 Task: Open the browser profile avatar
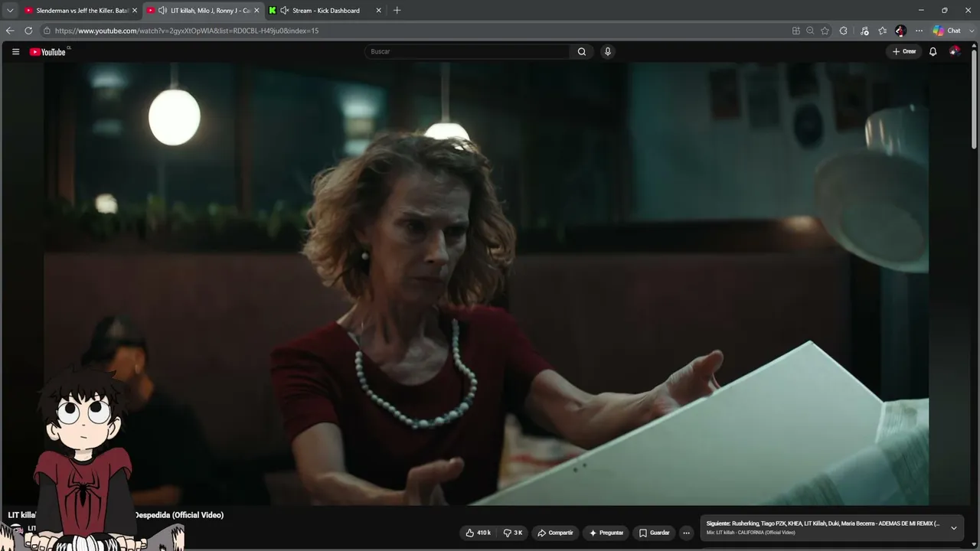click(x=901, y=31)
